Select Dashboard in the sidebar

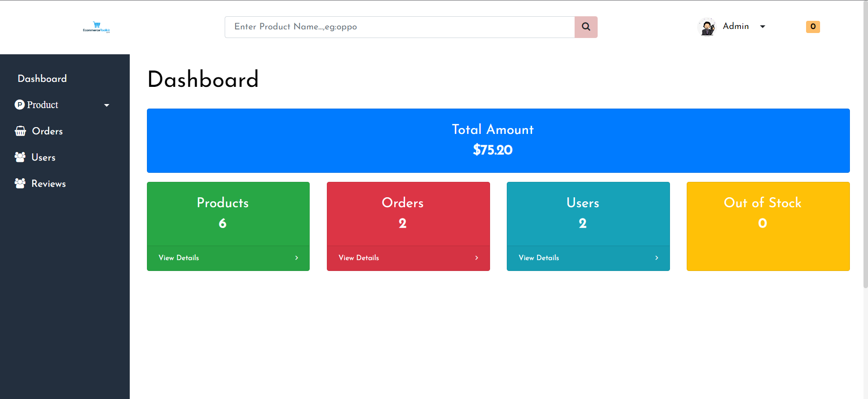tap(42, 78)
